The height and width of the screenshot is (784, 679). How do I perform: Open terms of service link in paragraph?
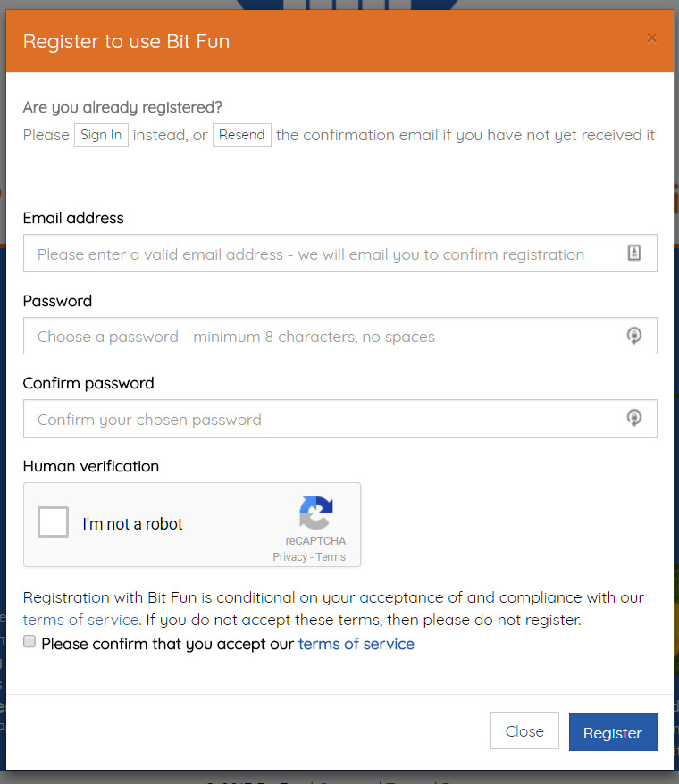81,620
